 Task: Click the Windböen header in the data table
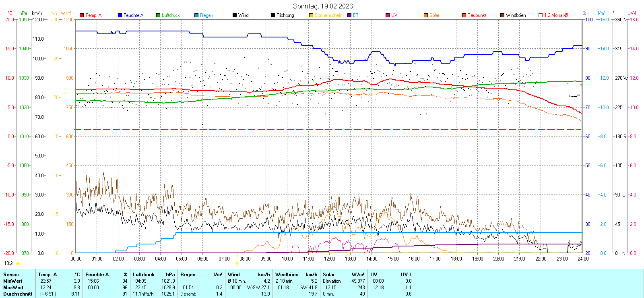click(x=287, y=275)
